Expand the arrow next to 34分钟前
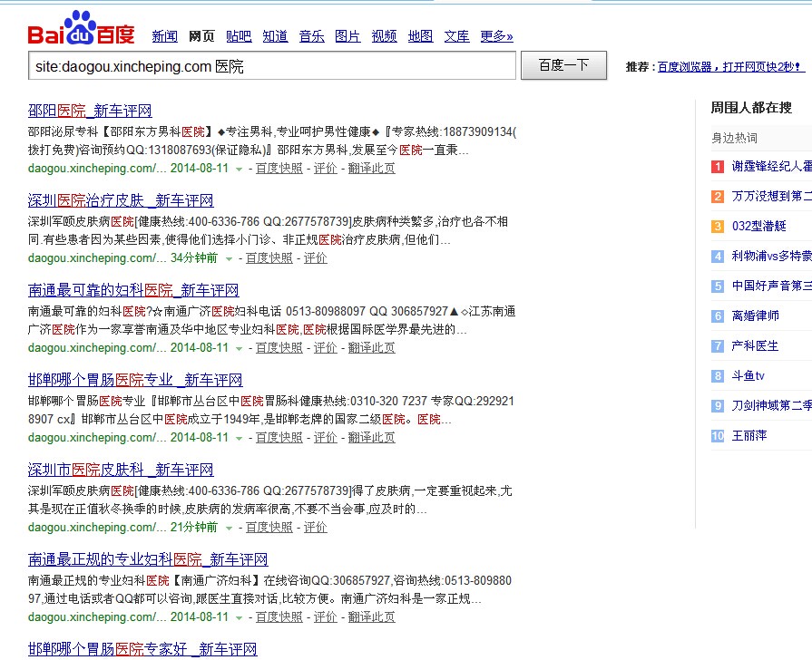Image resolution: width=812 pixels, height=660 pixels. [229, 258]
